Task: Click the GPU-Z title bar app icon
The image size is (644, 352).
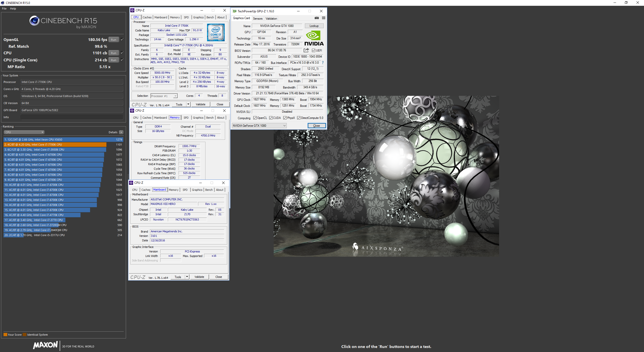Action: coord(234,11)
